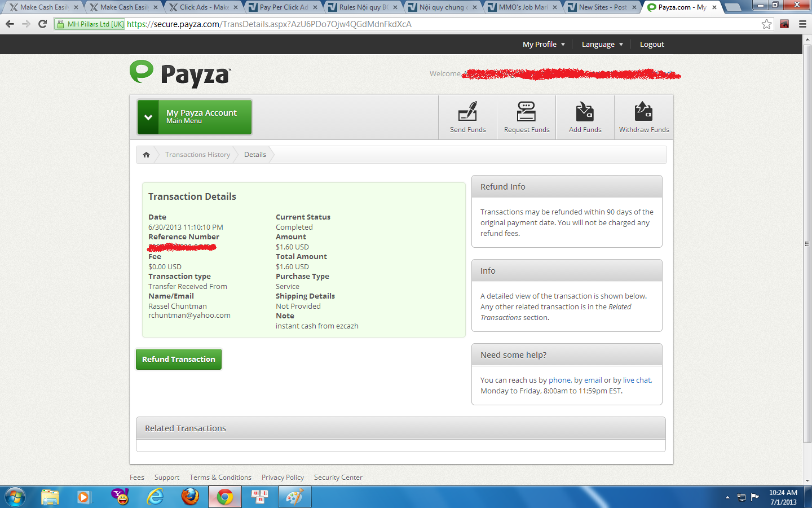Click the "Completed" status text
The image size is (812, 508).
tap(294, 227)
